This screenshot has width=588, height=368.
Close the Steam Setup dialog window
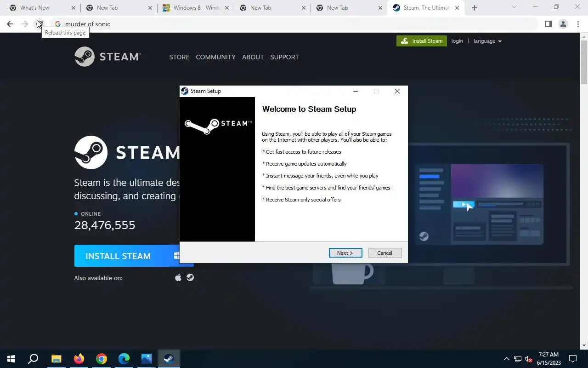pos(397,91)
